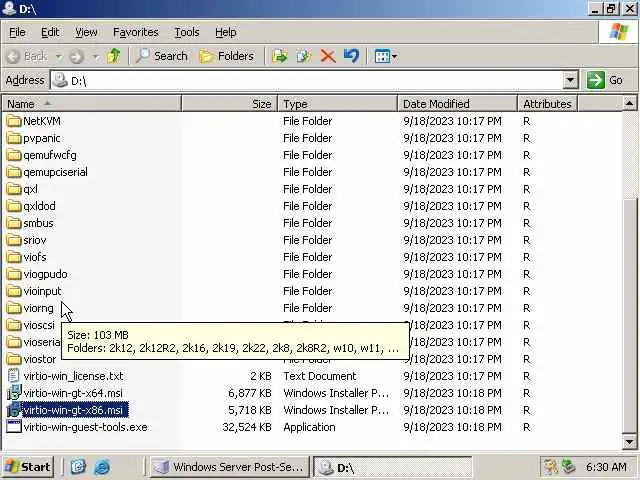Click the network connection tray icon

(x=569, y=467)
